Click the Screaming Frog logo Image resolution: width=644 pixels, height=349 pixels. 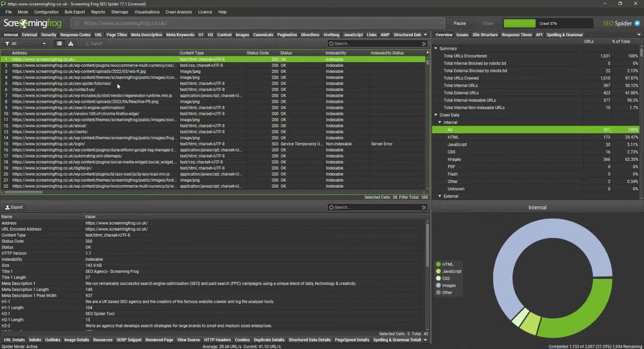pos(33,23)
